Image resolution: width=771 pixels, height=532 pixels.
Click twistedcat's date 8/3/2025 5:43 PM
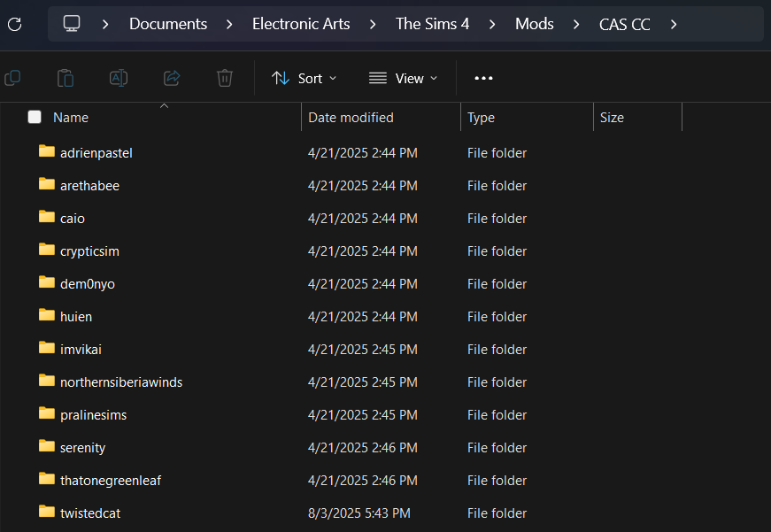coord(359,513)
